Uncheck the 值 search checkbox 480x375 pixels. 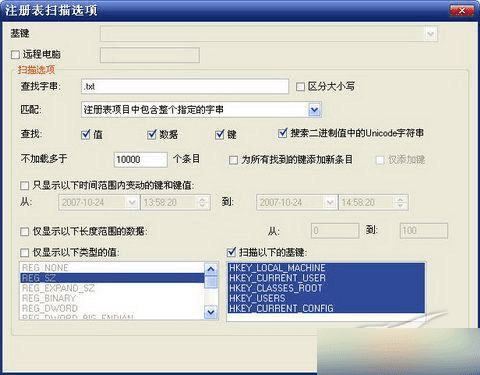(x=86, y=134)
